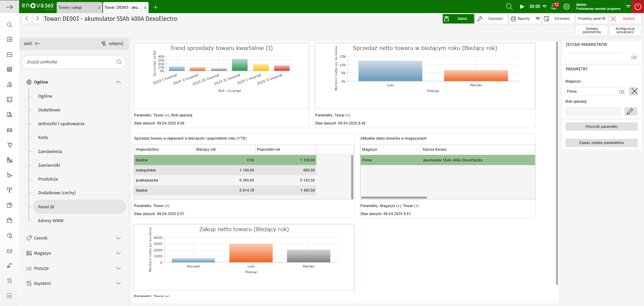
Task: Expand the Cennik section
Action: click(118, 238)
